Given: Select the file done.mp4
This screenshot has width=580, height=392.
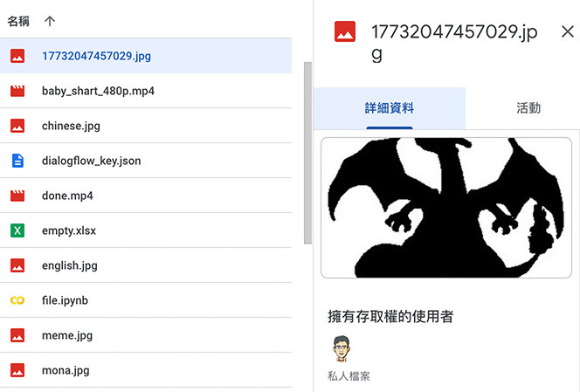Looking at the screenshot, I should click(146, 196).
